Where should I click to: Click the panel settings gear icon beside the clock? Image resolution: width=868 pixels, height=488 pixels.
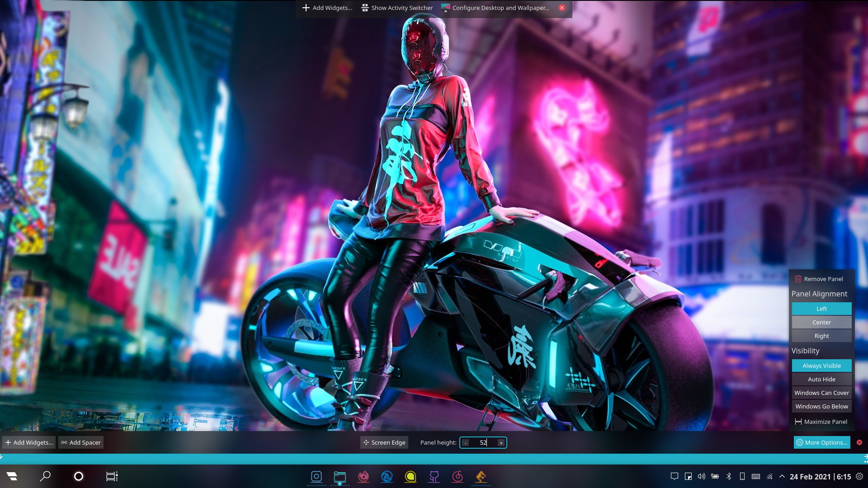pyautogui.click(x=859, y=476)
